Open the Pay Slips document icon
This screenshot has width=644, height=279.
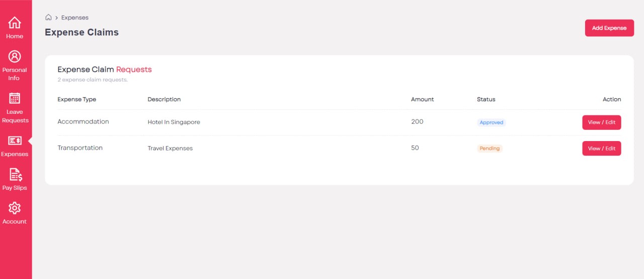[x=16, y=175]
